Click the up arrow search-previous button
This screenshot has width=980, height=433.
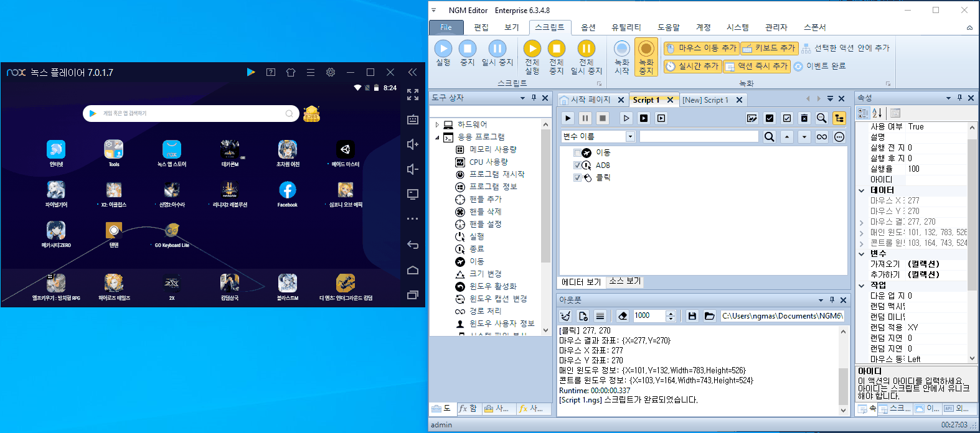[787, 137]
